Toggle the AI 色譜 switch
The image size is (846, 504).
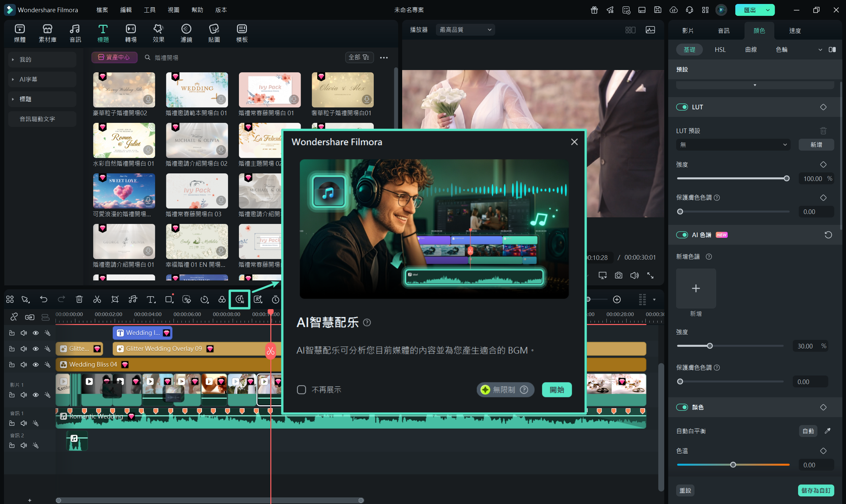682,235
